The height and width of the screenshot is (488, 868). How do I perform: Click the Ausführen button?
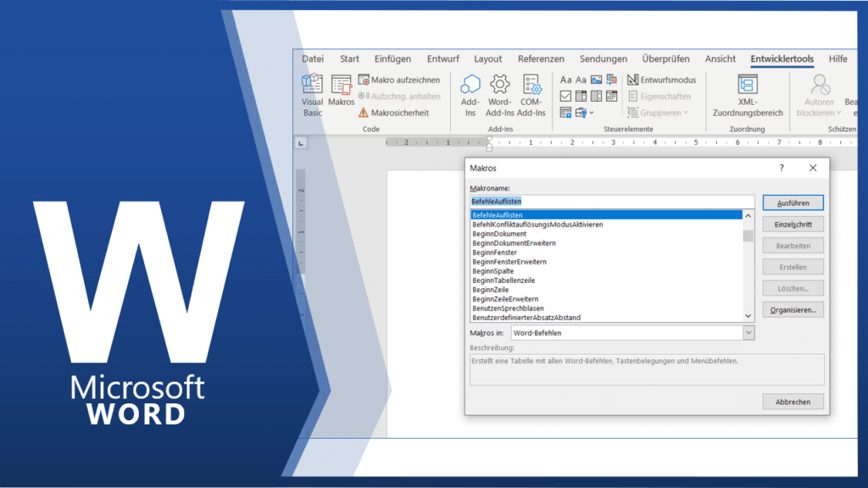pyautogui.click(x=793, y=203)
